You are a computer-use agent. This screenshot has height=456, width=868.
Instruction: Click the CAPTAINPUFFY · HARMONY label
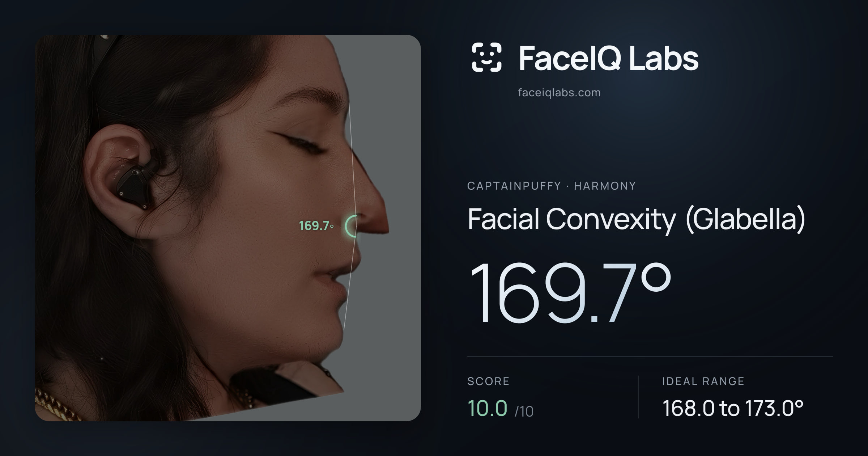552,186
